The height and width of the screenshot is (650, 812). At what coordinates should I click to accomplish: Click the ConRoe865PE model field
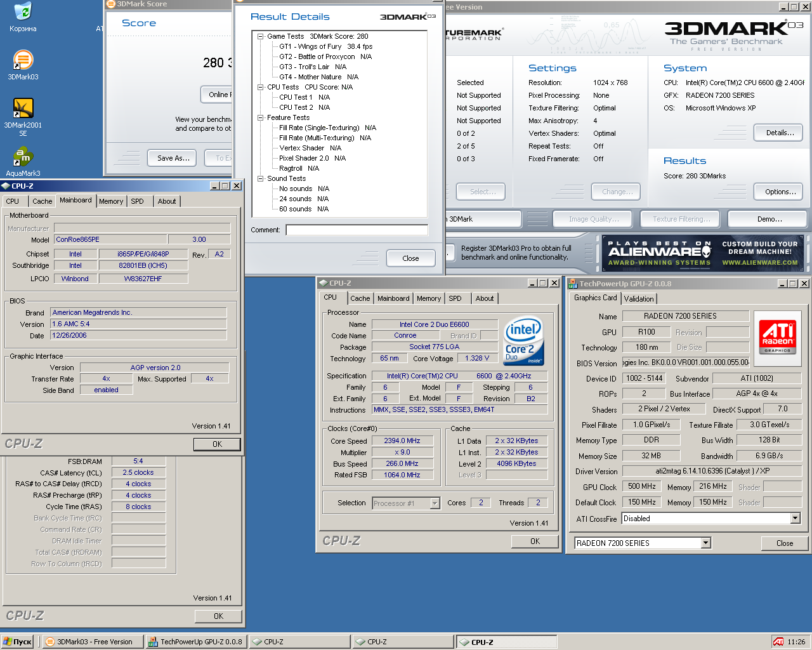110,240
